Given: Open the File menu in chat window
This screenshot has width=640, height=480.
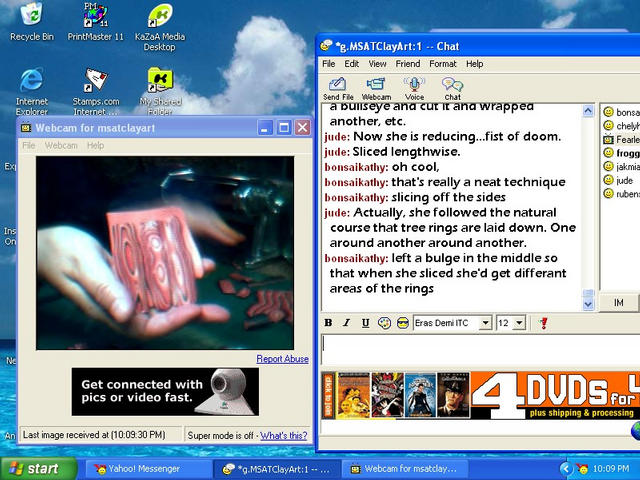Looking at the screenshot, I should [329, 64].
